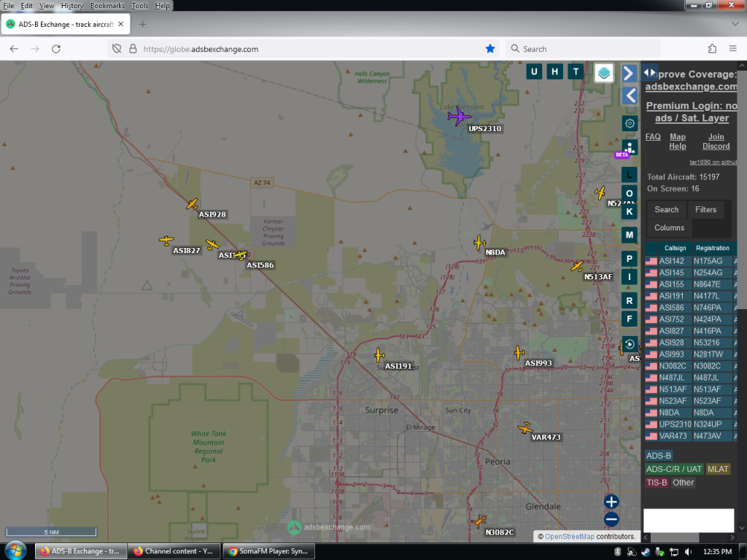Select the ASI827 aircraft icon
747x560 pixels.
(x=166, y=241)
